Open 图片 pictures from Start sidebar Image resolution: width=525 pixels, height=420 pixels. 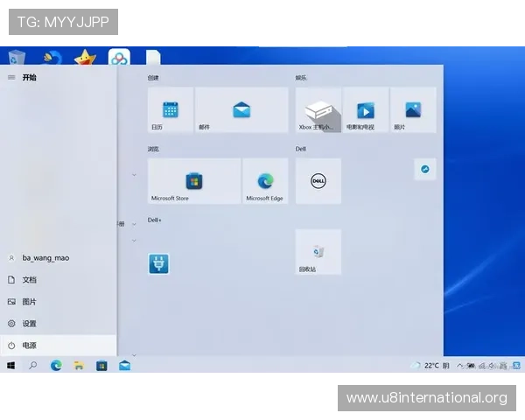coord(59,301)
